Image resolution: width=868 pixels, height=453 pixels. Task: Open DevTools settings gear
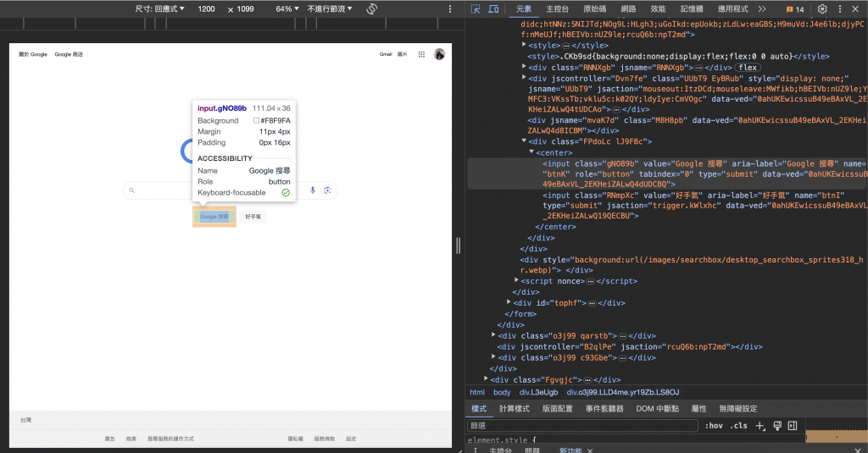pos(822,8)
